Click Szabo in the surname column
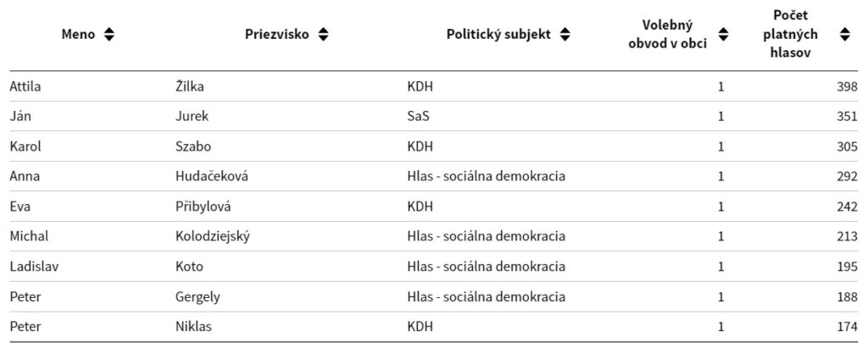 (x=192, y=146)
